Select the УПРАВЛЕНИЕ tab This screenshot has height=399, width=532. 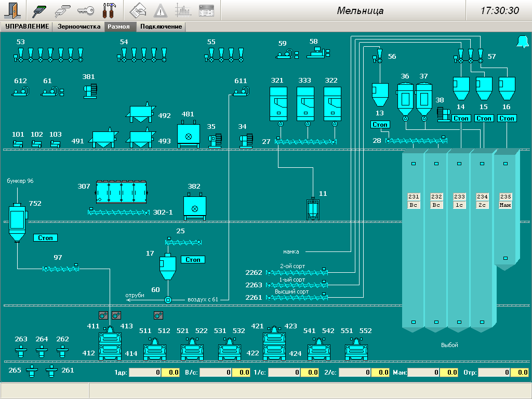point(27,26)
